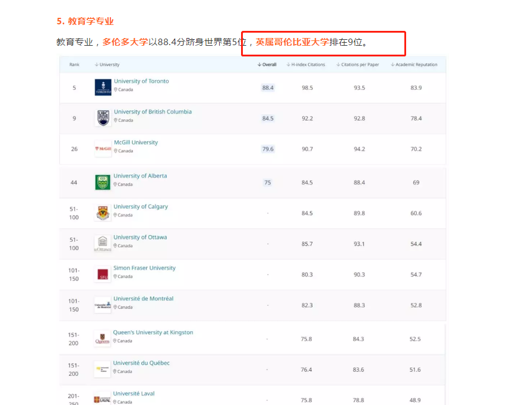Click location pin under Queen's University at Kingston
This screenshot has height=405, width=532.
pyautogui.click(x=115, y=341)
